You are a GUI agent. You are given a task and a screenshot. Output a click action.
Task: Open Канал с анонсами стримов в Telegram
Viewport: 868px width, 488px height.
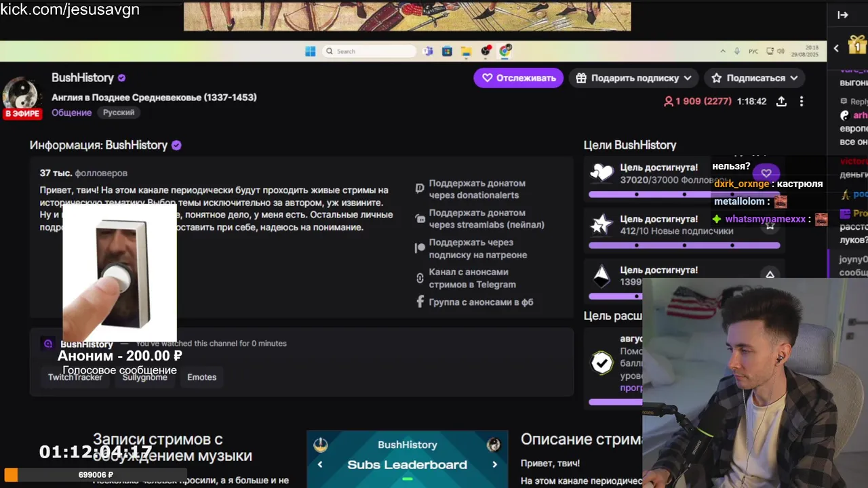(x=472, y=278)
